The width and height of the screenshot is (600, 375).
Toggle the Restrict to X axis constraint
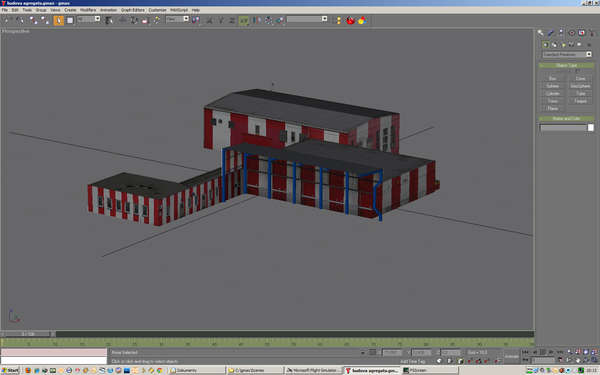pos(209,20)
